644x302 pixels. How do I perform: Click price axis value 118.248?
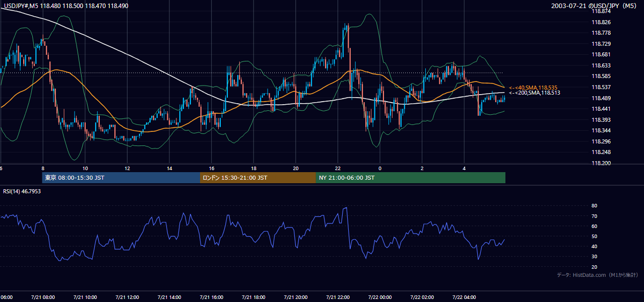coord(601,152)
